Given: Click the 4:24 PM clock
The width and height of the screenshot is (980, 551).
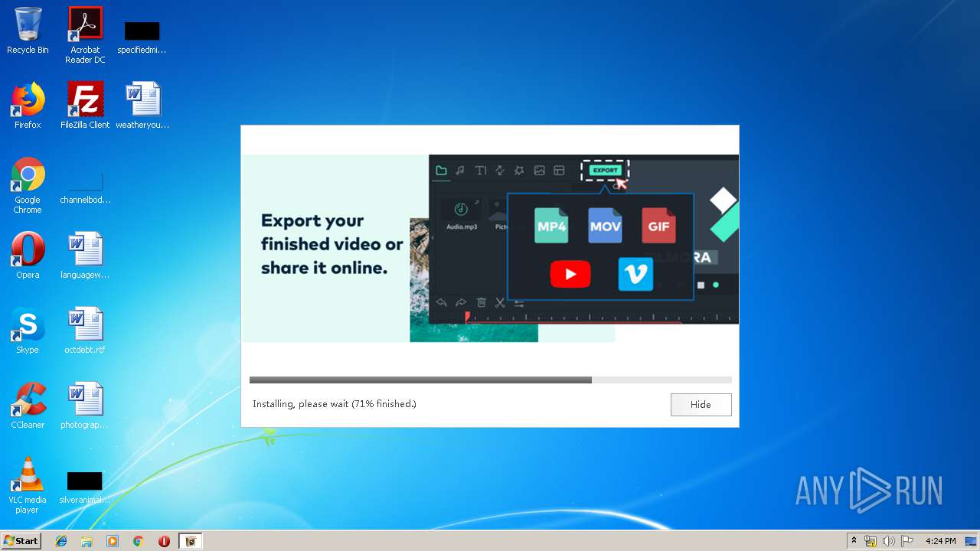Looking at the screenshot, I should point(940,541).
